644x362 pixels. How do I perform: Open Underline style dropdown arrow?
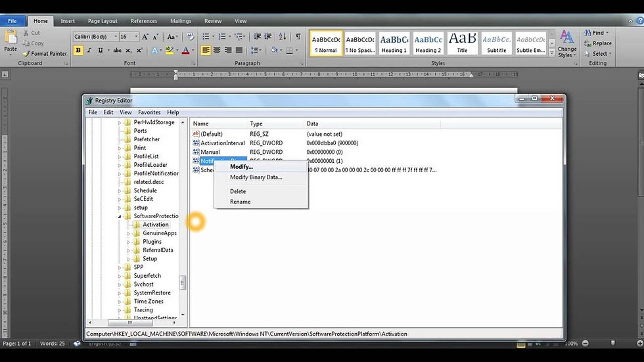[108, 50]
